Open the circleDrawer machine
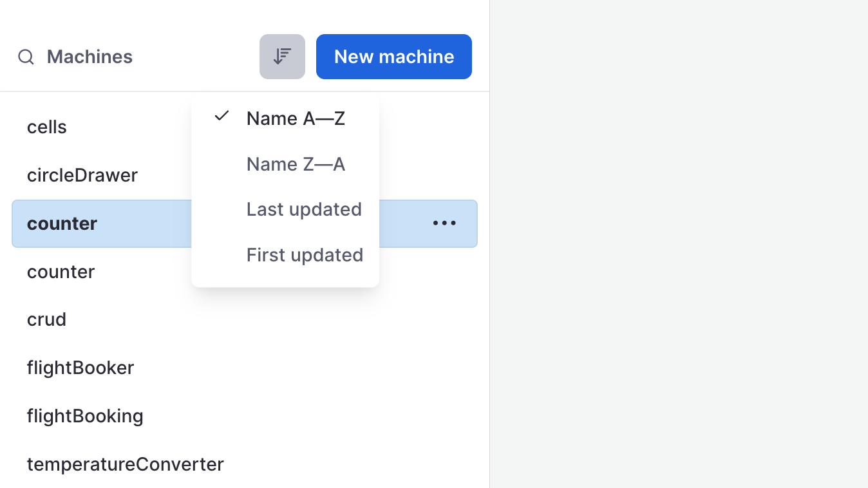The image size is (868, 488). [82, 174]
